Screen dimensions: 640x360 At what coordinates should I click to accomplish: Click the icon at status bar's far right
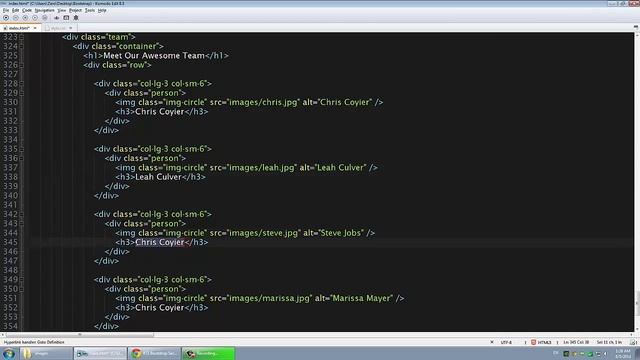tap(633, 342)
